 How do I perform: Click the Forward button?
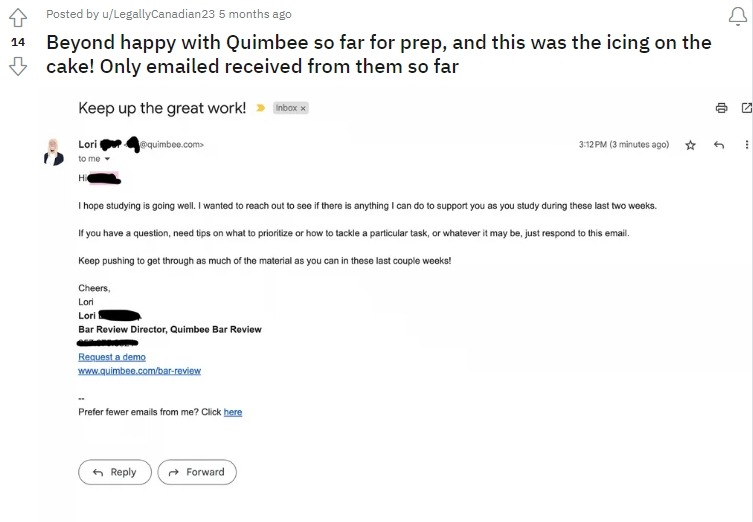coord(197,472)
